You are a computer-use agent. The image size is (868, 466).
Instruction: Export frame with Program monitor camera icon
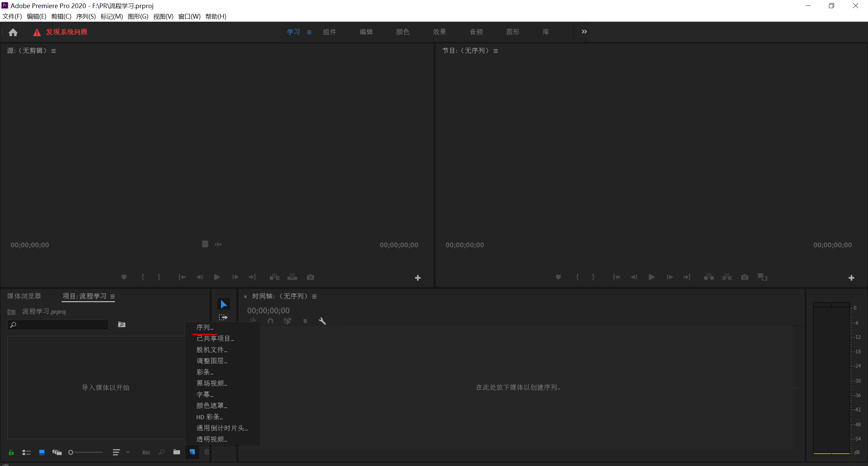745,277
